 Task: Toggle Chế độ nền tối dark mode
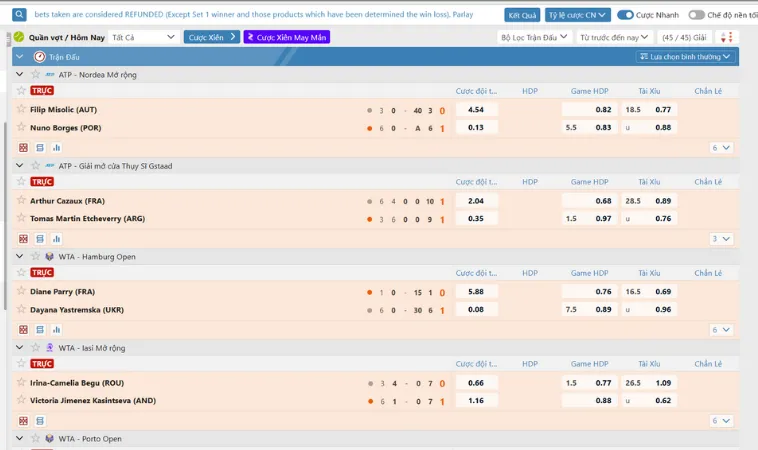pos(699,15)
